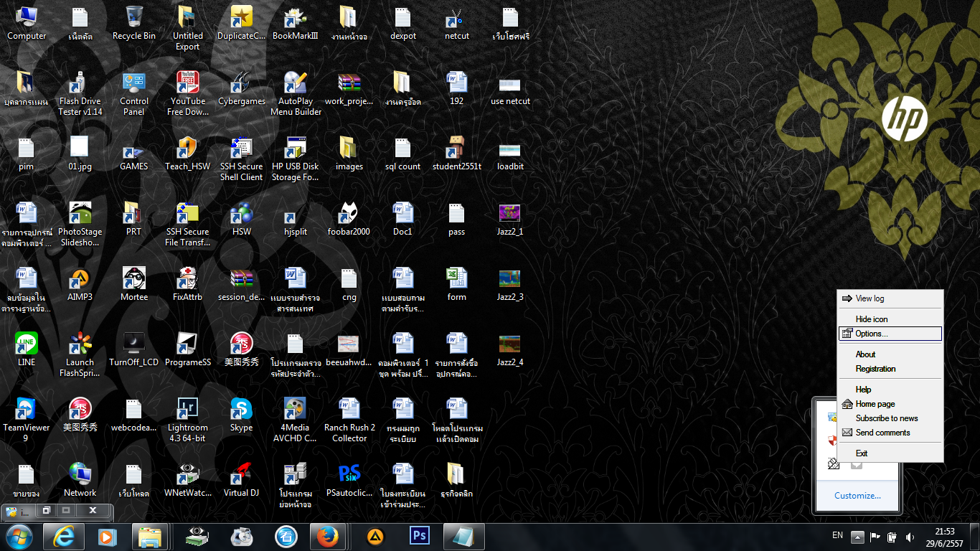980x551 pixels.
Task: Choose View log in context menu
Action: 890,298
